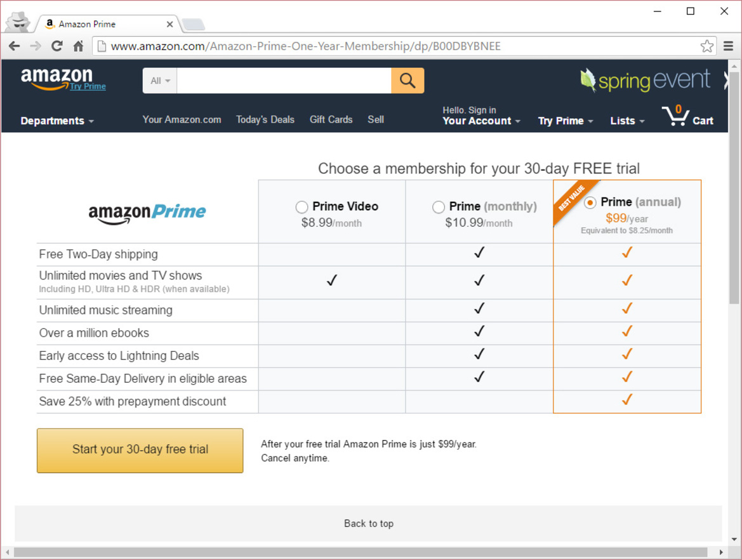Image resolution: width=742 pixels, height=560 pixels.
Task: Reload the page with the refresh icon
Action: pos(56,46)
